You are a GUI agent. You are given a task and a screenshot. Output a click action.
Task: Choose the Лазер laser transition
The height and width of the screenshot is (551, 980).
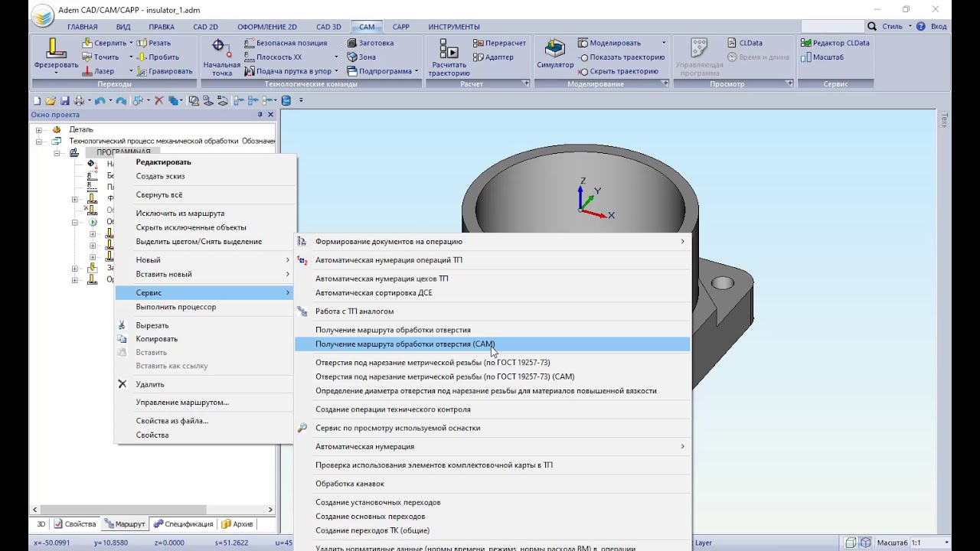(x=98, y=71)
